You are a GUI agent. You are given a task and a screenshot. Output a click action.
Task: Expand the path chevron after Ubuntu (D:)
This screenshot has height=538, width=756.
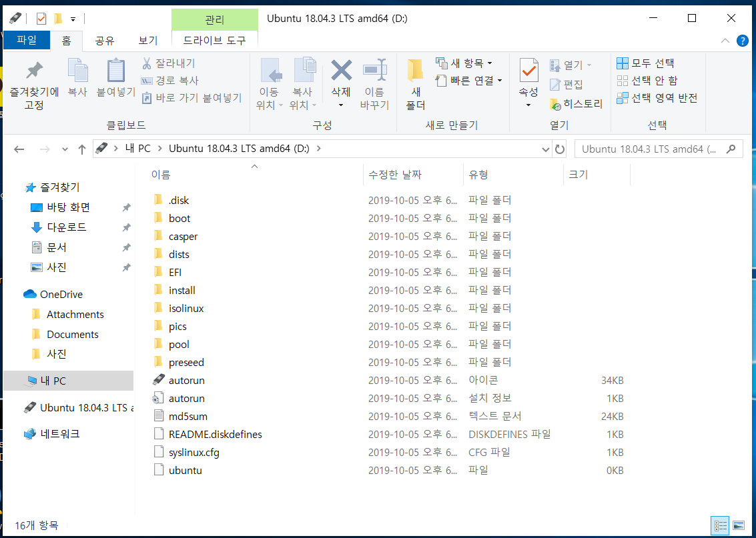[x=318, y=149]
